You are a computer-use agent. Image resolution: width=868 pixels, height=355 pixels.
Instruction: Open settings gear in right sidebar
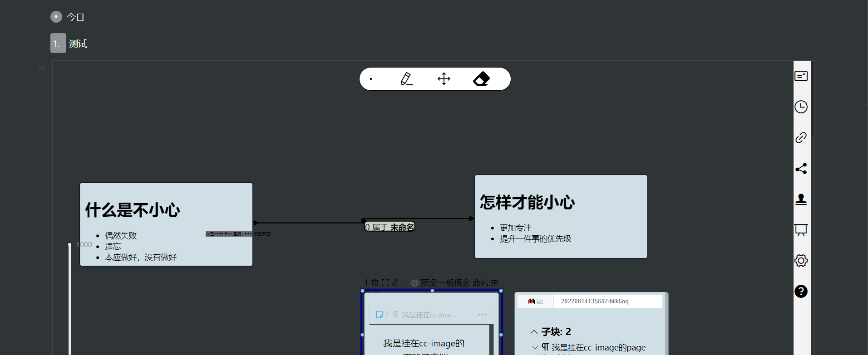click(x=801, y=261)
